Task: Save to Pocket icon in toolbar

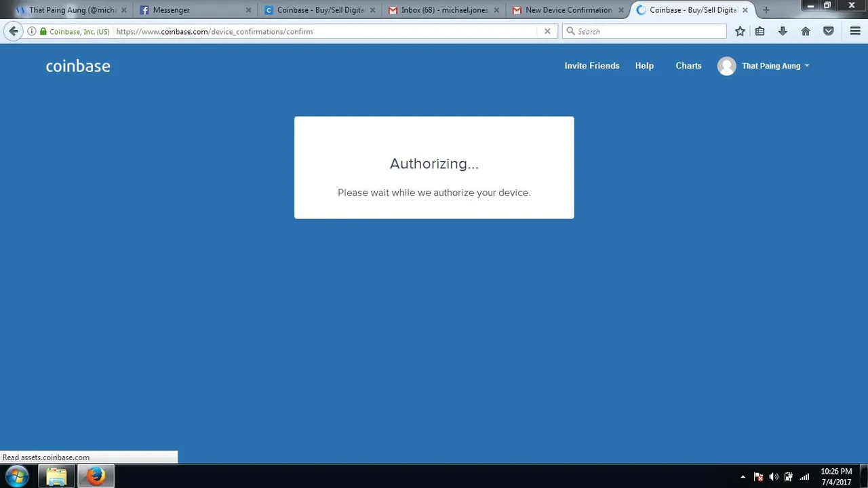Action: pos(829,31)
